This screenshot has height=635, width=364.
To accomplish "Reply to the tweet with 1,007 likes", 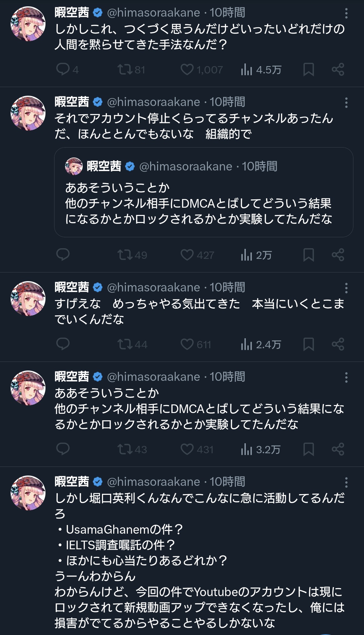I will pos(63,69).
